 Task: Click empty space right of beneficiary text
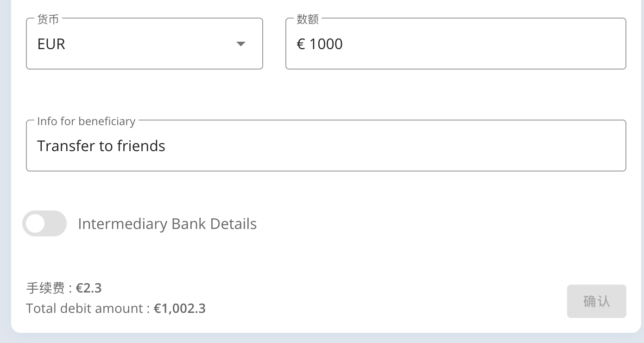tap(394, 146)
